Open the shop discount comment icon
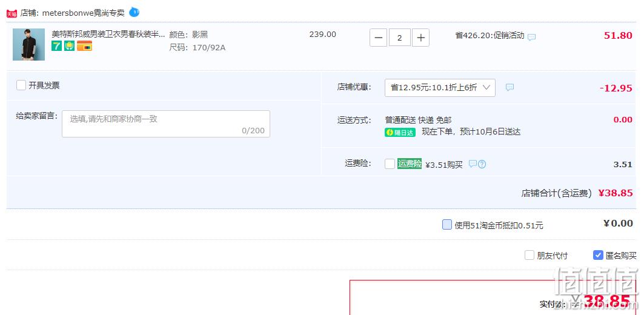This screenshot has width=644, height=315. click(510, 87)
